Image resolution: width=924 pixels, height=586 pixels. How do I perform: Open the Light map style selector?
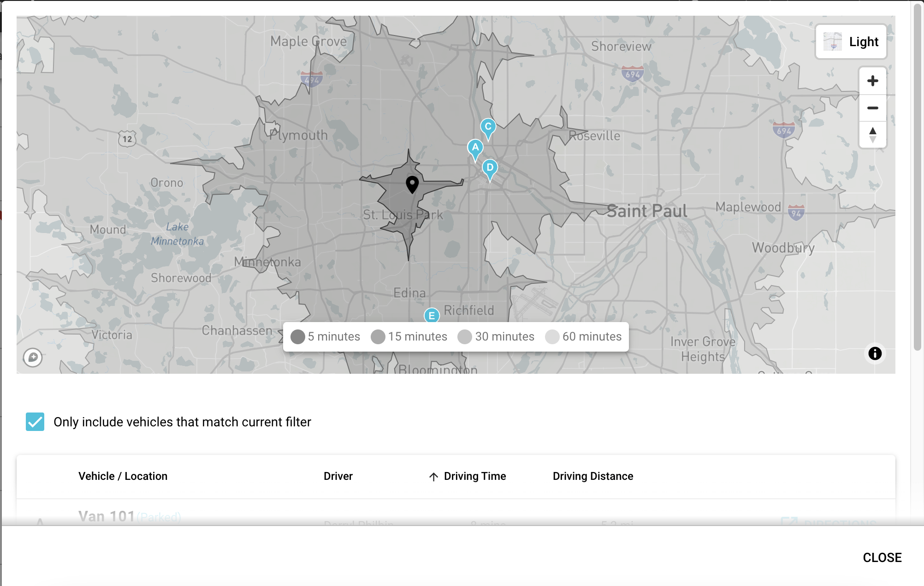coord(851,42)
